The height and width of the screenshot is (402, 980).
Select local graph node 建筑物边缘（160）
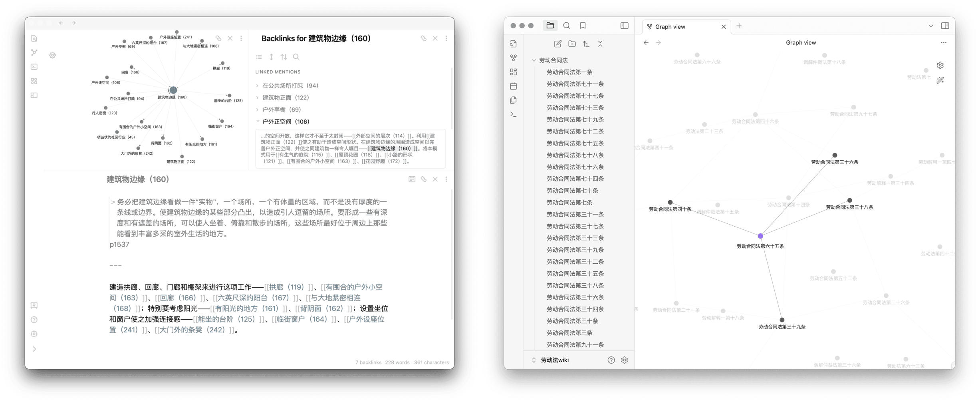[x=173, y=90]
